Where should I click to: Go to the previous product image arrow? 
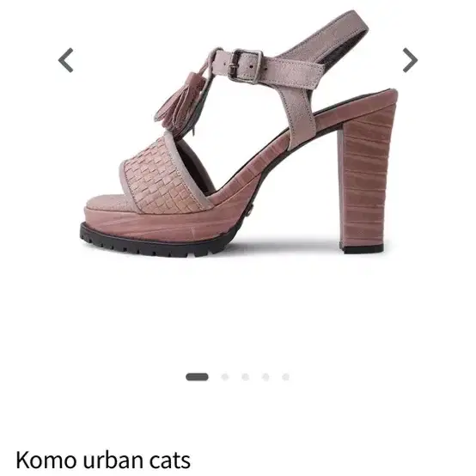(x=66, y=60)
